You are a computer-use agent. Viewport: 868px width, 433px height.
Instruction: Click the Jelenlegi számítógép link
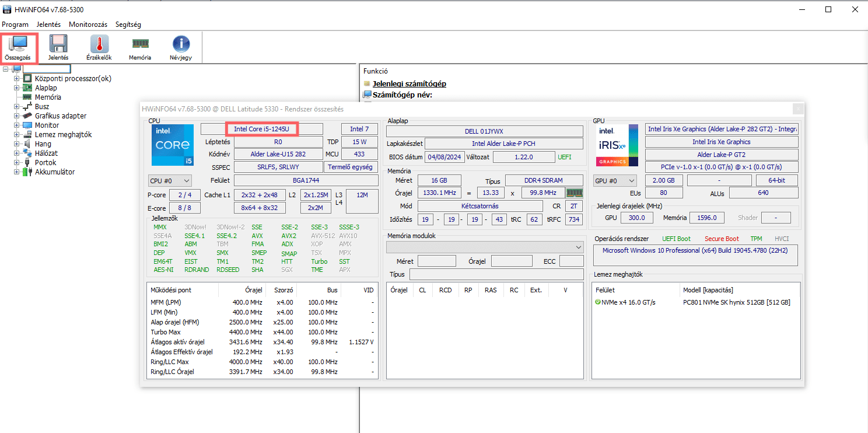(x=409, y=84)
